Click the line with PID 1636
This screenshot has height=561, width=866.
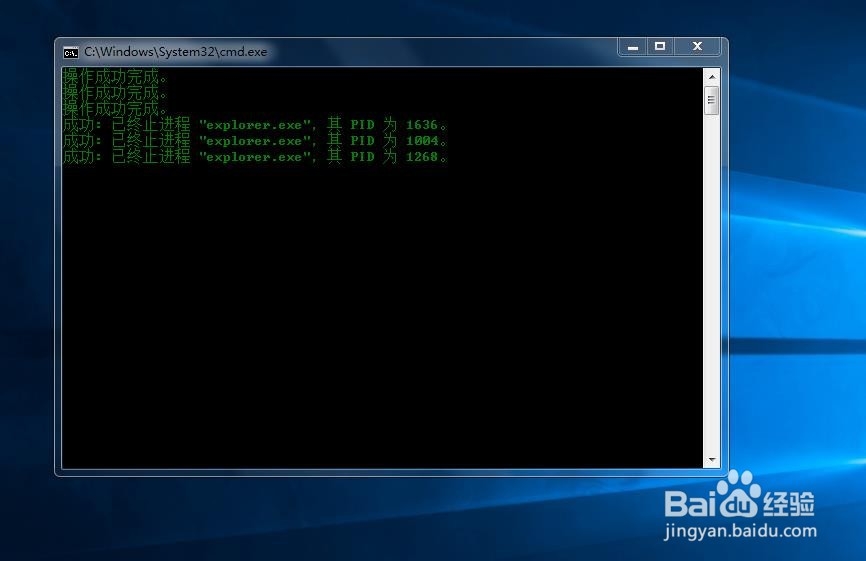(255, 125)
